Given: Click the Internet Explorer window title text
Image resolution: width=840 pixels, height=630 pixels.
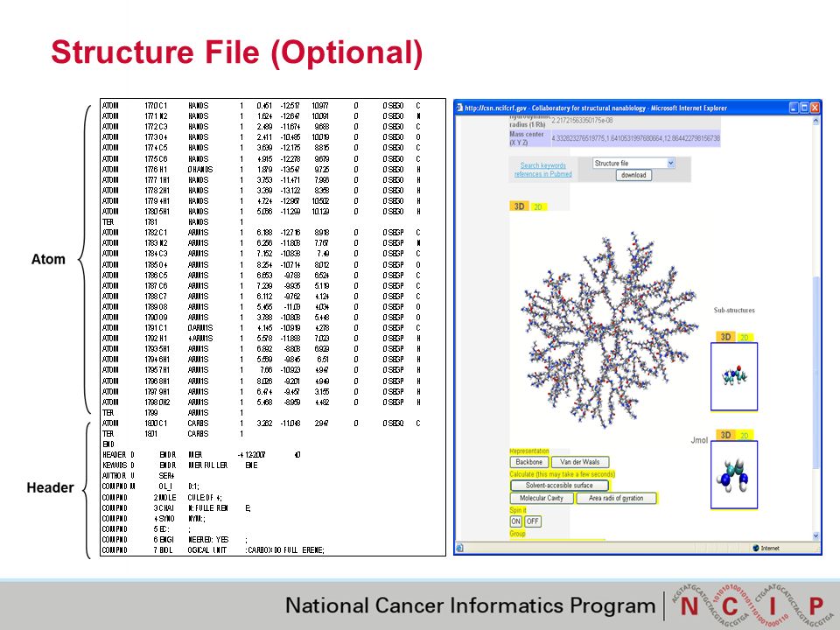Looking at the screenshot, I should 596,108.
